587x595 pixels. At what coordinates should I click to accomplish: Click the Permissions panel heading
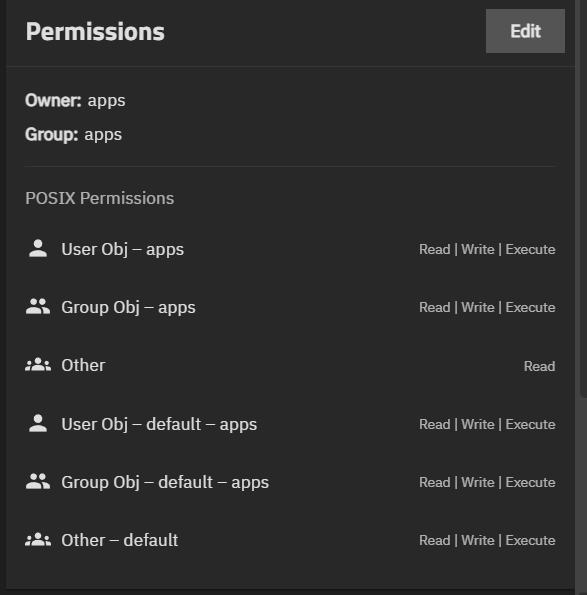[x=95, y=31]
